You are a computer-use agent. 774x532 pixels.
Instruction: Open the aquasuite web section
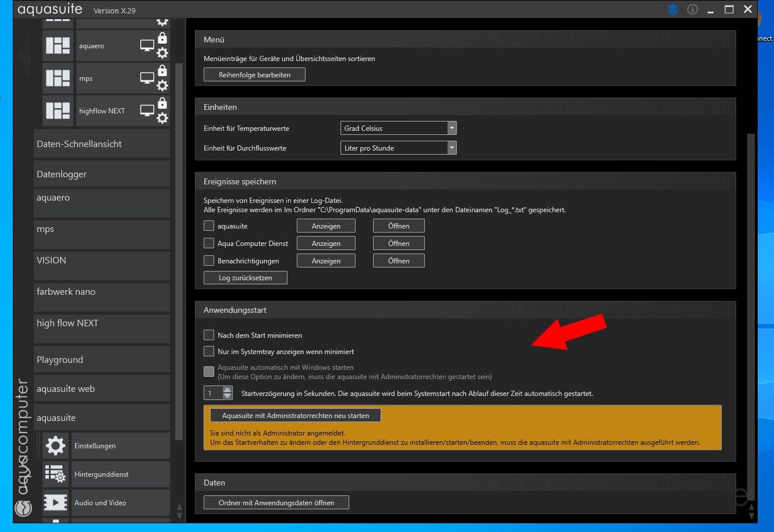tap(102, 388)
